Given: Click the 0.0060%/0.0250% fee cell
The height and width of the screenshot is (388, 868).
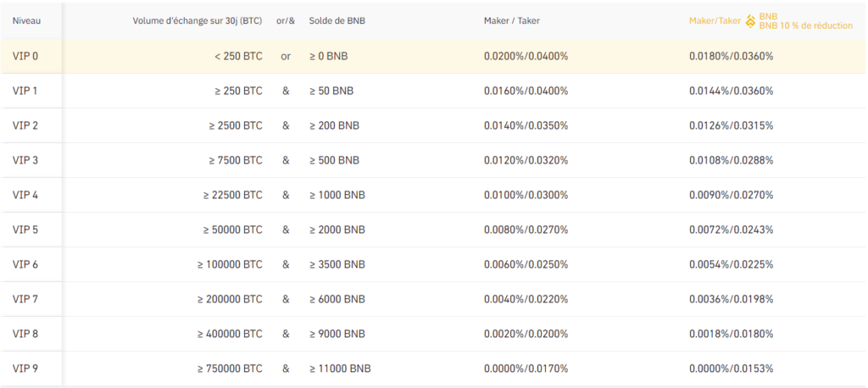Looking at the screenshot, I should (526, 264).
